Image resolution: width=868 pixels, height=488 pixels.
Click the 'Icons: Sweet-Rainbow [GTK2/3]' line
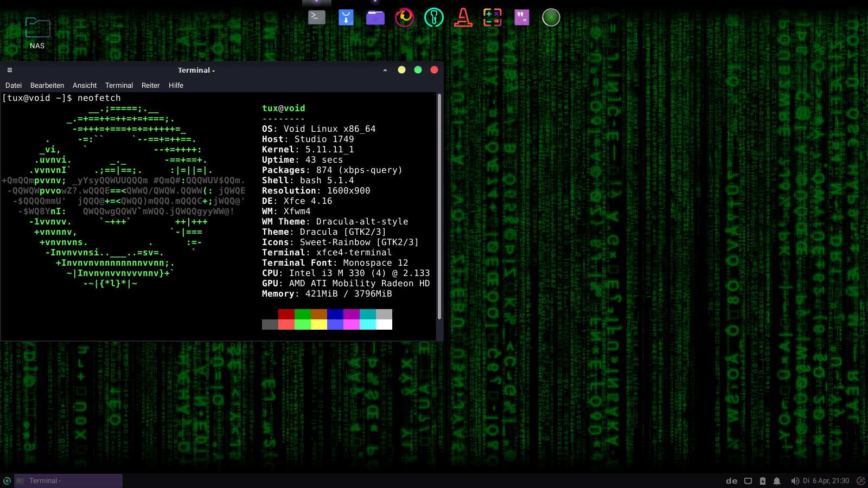[341, 242]
